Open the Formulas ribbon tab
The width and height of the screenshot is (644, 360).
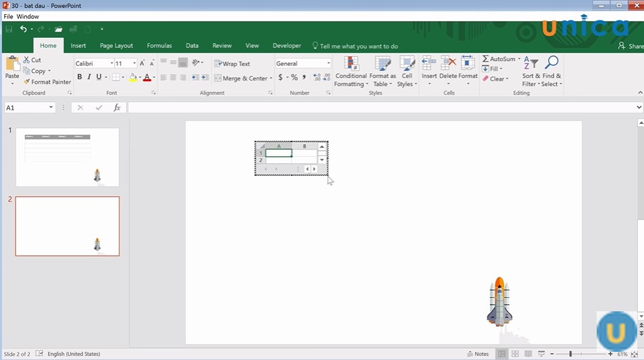click(159, 45)
